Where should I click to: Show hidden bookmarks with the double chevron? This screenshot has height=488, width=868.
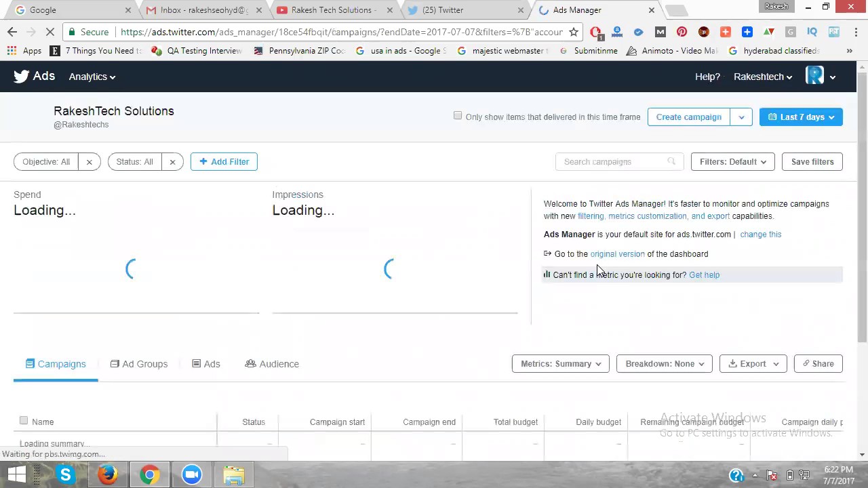pyautogui.click(x=849, y=51)
